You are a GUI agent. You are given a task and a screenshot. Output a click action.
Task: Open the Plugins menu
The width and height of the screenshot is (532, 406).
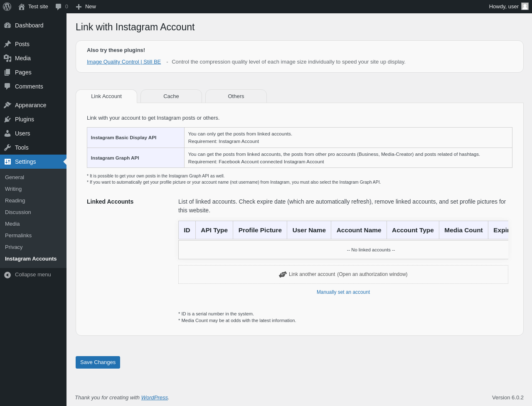coord(33,119)
